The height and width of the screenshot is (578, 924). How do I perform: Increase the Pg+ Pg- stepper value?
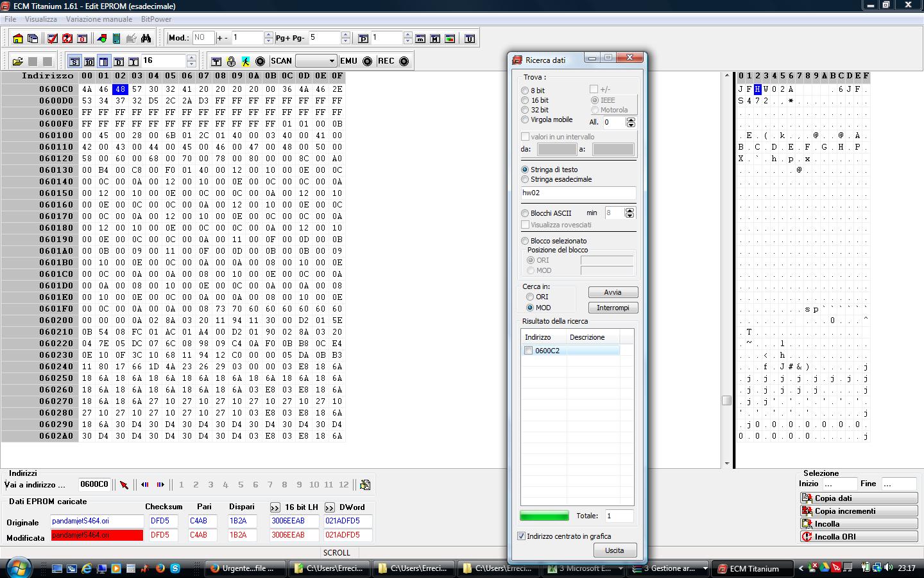pyautogui.click(x=346, y=35)
